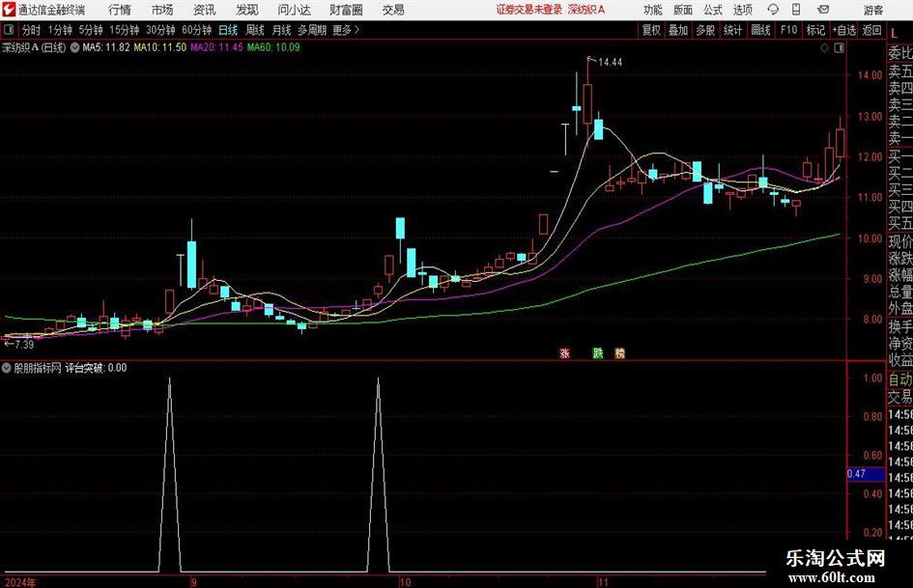
Task: Switch to 30分钟 period tab
Action: click(x=160, y=30)
